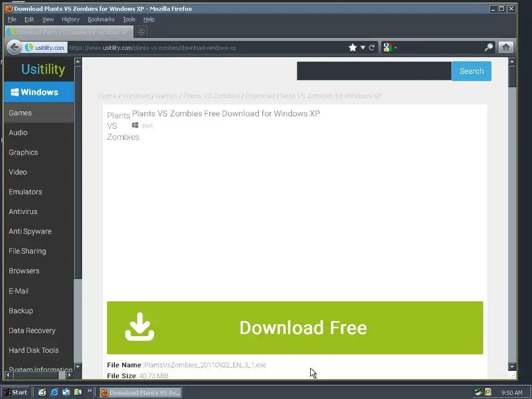Screen dimensions: 532x399
Task: Click the Home breadcrumb link
Action: 108,96
